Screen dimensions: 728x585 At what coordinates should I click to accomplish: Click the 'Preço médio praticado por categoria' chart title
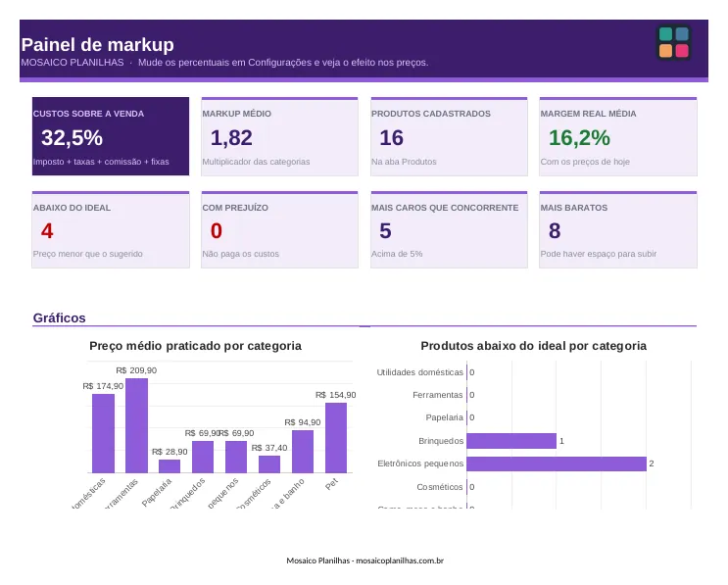coord(195,346)
